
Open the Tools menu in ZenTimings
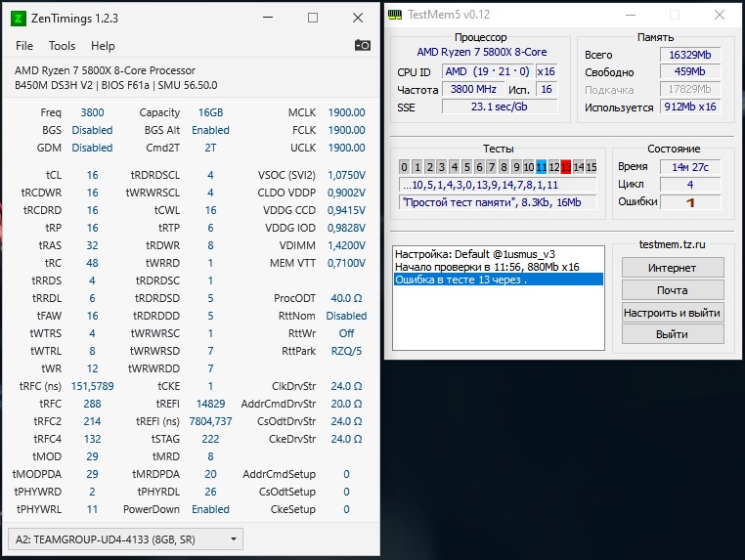click(x=62, y=46)
